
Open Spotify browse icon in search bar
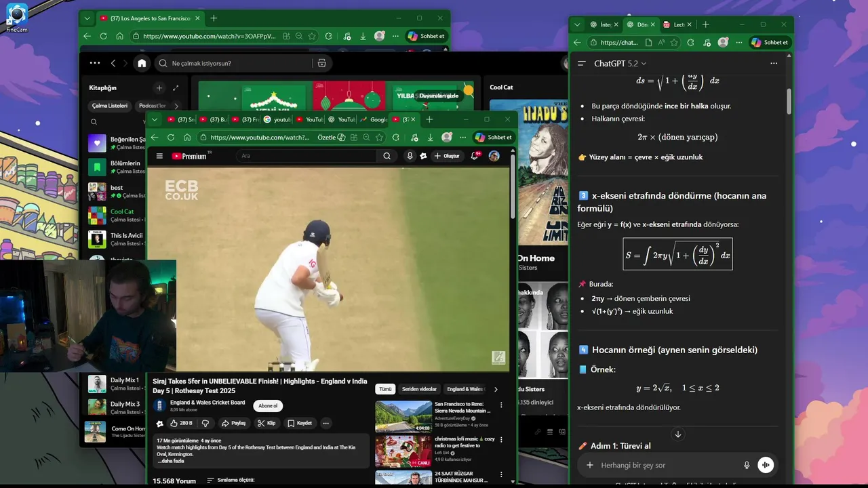tap(321, 63)
